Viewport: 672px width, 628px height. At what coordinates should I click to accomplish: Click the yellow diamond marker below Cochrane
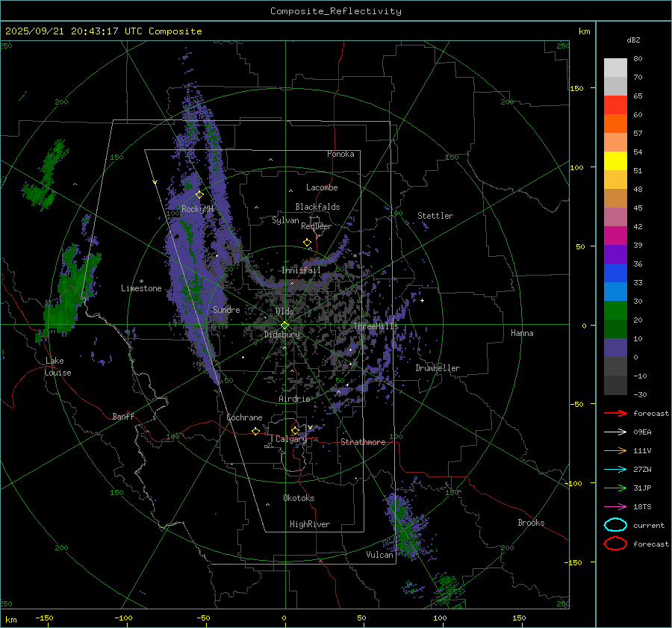(256, 431)
